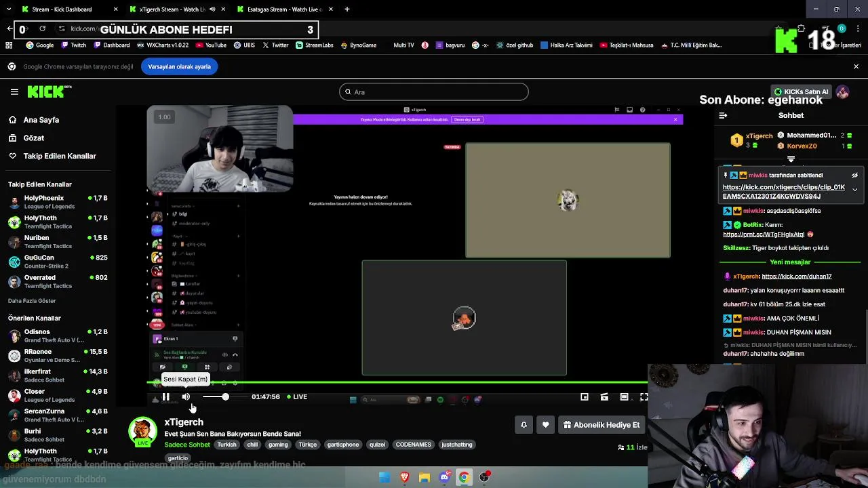This screenshot has width=868, height=488.
Task: Open the BynoGame bookmark
Action: click(x=359, y=45)
